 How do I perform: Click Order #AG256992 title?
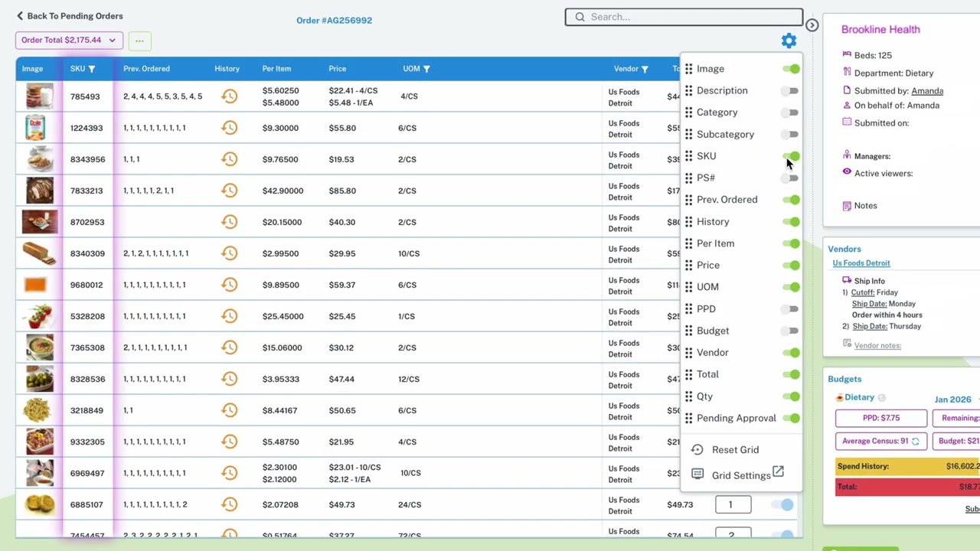pos(334,21)
